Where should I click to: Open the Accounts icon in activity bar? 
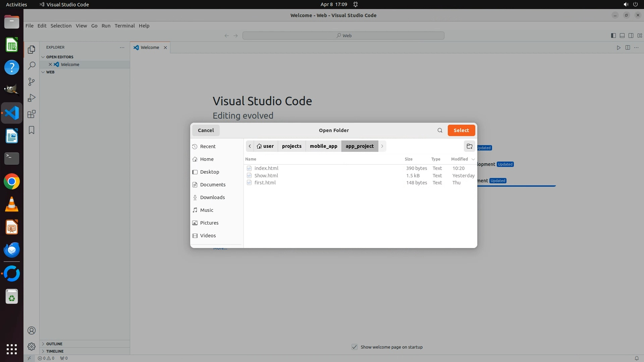(31, 330)
